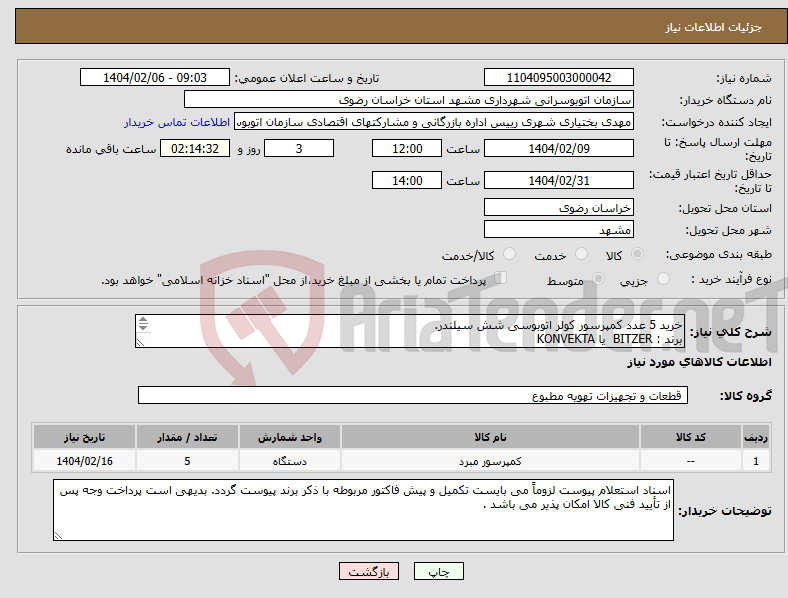This screenshot has width=788, height=598.
Task: Click the price validity date 1404/02/31
Action: tap(558, 180)
